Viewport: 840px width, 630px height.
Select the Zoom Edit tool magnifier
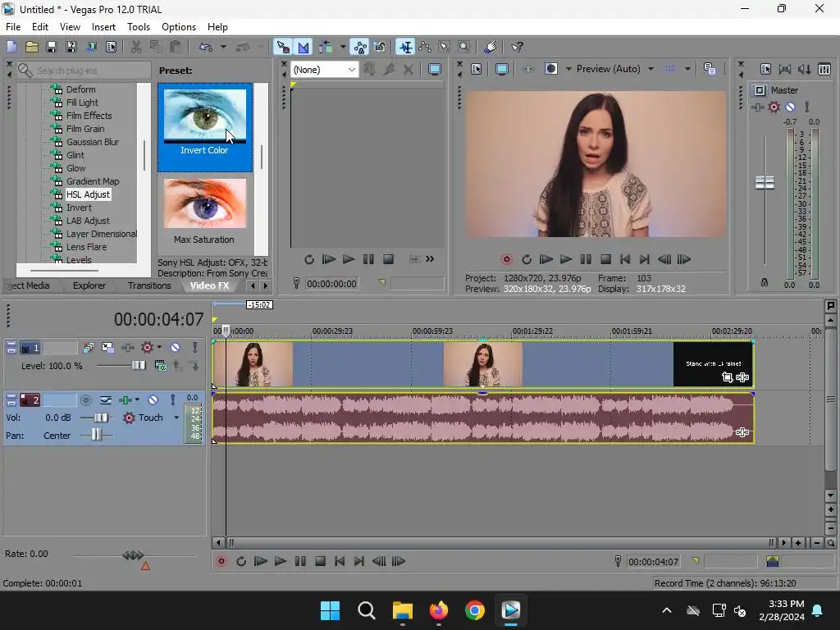coord(464,47)
